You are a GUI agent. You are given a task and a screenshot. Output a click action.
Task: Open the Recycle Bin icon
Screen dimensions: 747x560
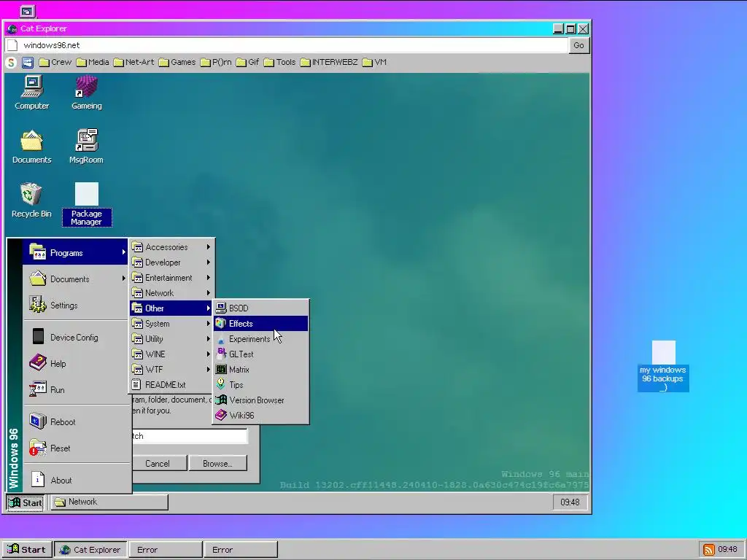coord(31,201)
